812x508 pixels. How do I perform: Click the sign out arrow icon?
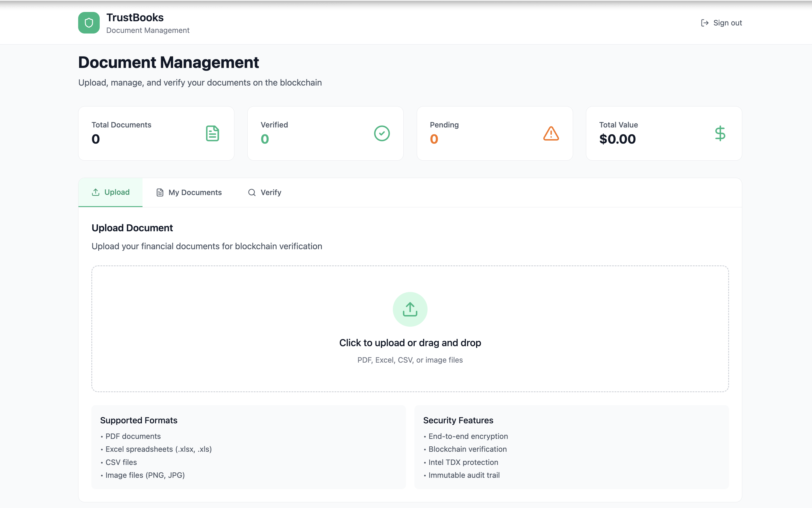coord(705,23)
